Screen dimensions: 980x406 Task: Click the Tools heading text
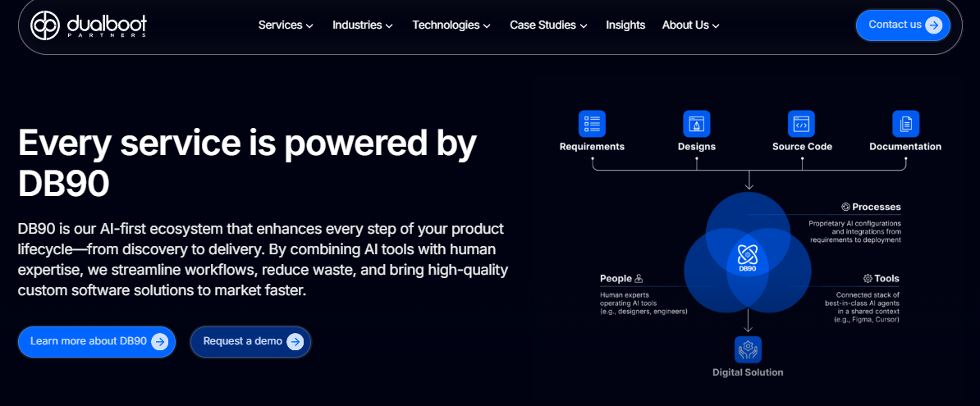pyautogui.click(x=887, y=279)
